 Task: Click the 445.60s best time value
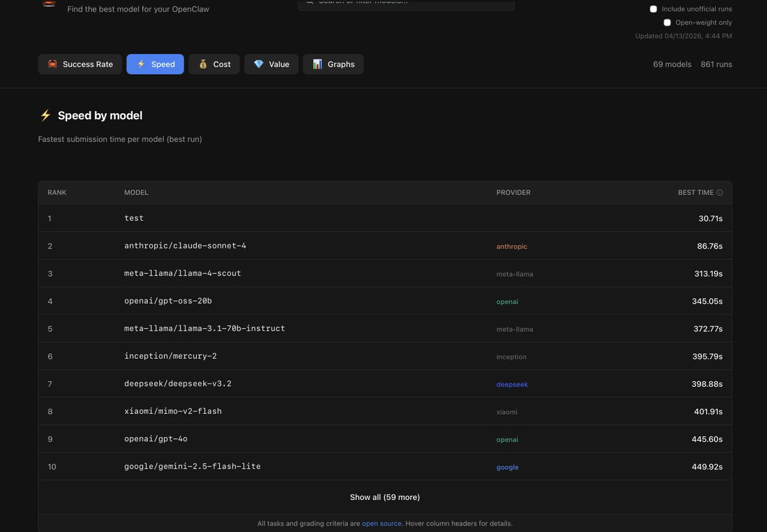[x=707, y=439]
